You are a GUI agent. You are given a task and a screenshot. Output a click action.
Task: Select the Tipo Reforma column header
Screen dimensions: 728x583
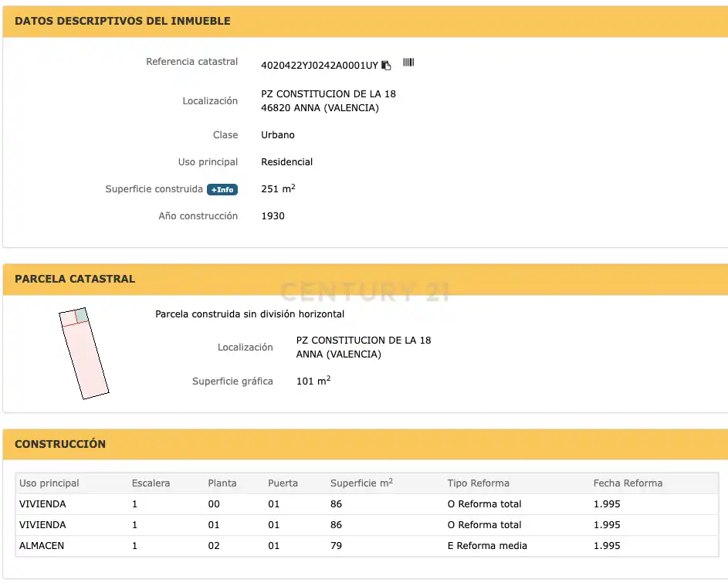pos(478,483)
